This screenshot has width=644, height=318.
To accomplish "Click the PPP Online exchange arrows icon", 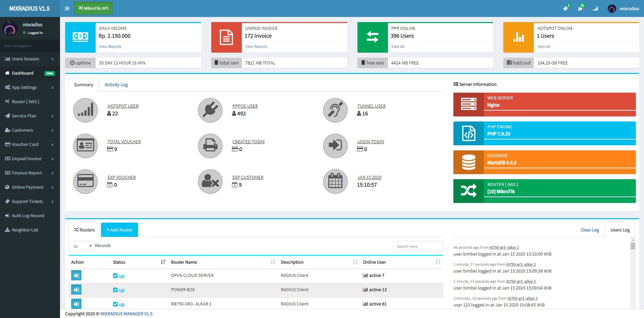I will pos(372,37).
